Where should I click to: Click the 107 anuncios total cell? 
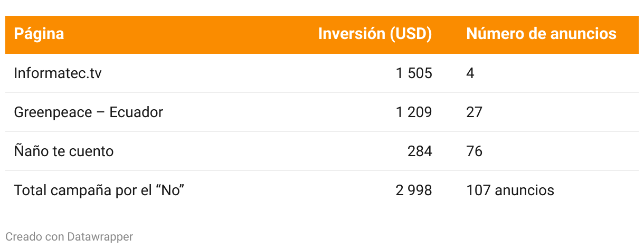pos(510,190)
